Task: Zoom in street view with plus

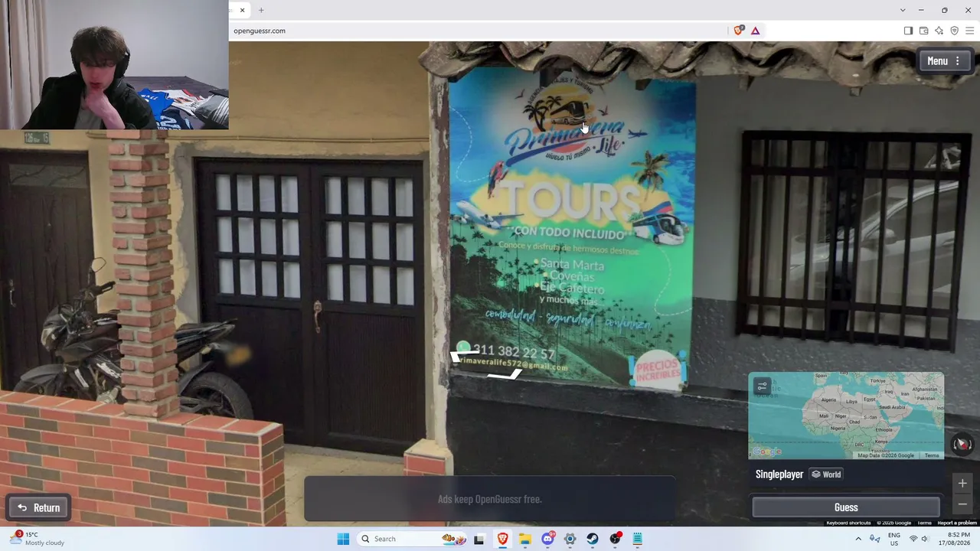Action: (962, 483)
